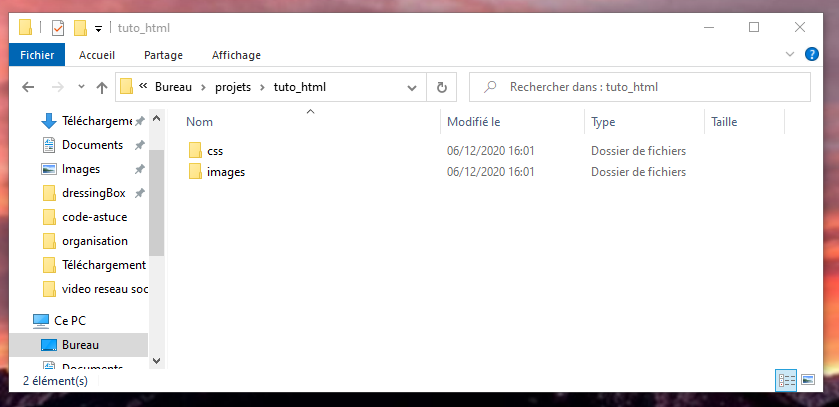Select the images folder name

coord(226,172)
